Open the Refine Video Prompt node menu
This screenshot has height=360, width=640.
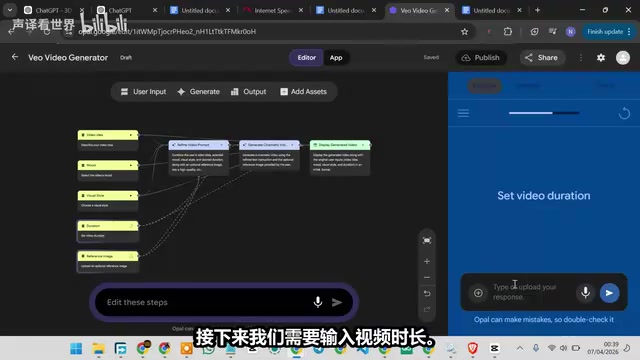[222, 145]
